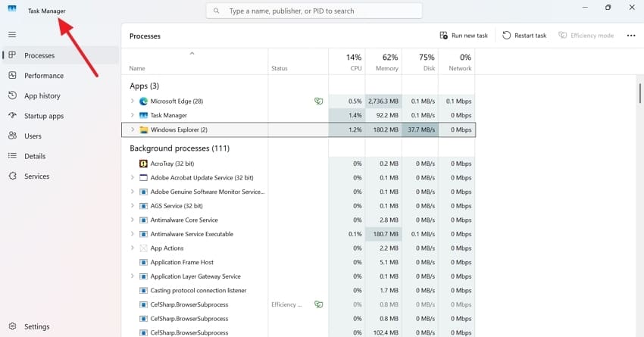Expand the Microsoft Edge (28) process group
The width and height of the screenshot is (644, 337).
pos(133,101)
